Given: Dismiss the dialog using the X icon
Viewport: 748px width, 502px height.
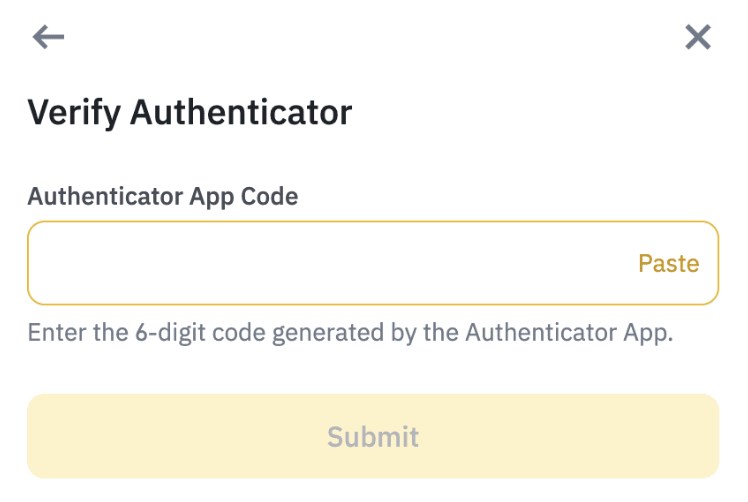Looking at the screenshot, I should (x=697, y=38).
